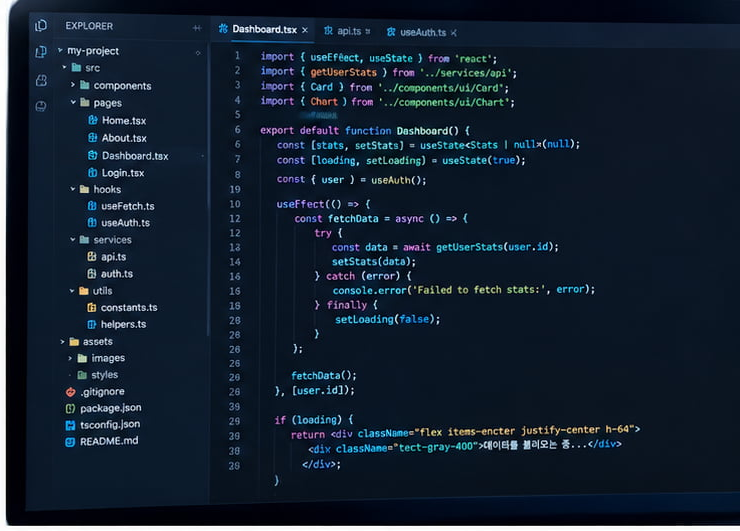Click the About.tsx file icon

pyautogui.click(x=92, y=138)
